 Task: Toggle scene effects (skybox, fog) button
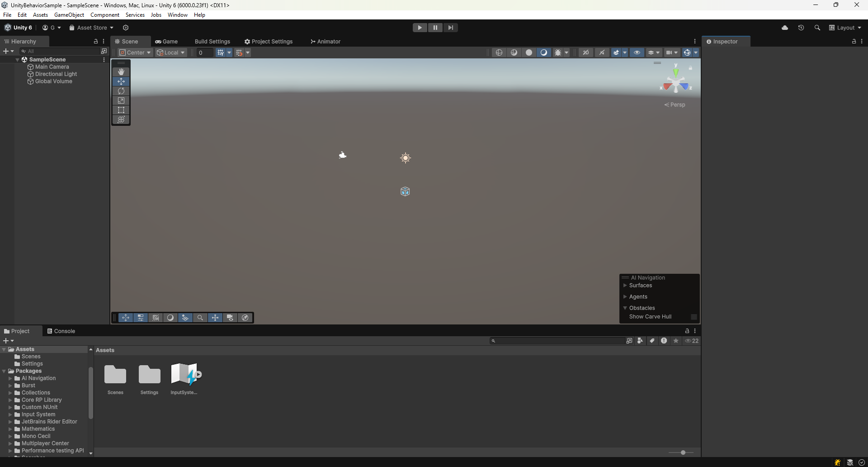click(x=616, y=52)
